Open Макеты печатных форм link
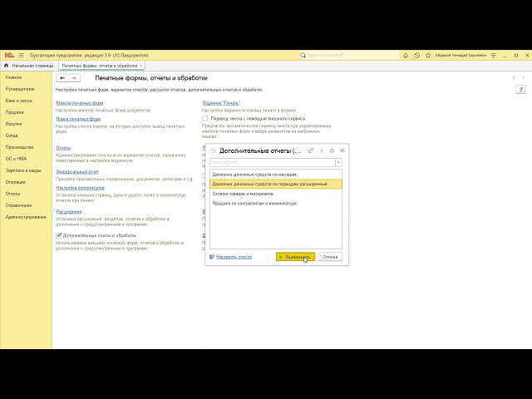The height and width of the screenshot is (399, 532). 80,103
